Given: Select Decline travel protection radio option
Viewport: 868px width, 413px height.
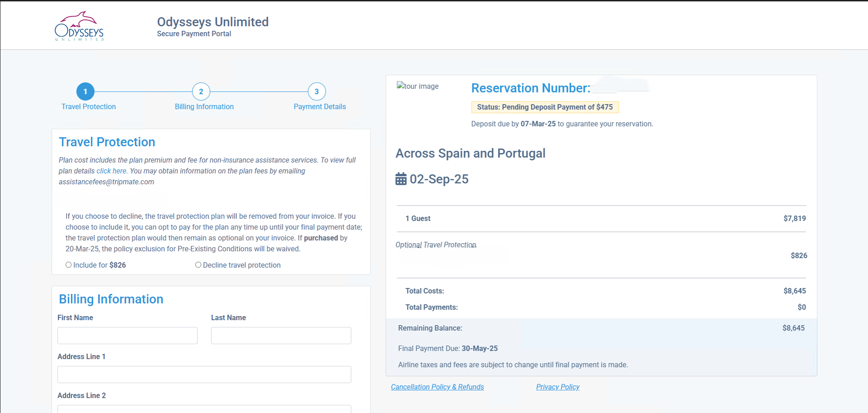Looking at the screenshot, I should (198, 265).
